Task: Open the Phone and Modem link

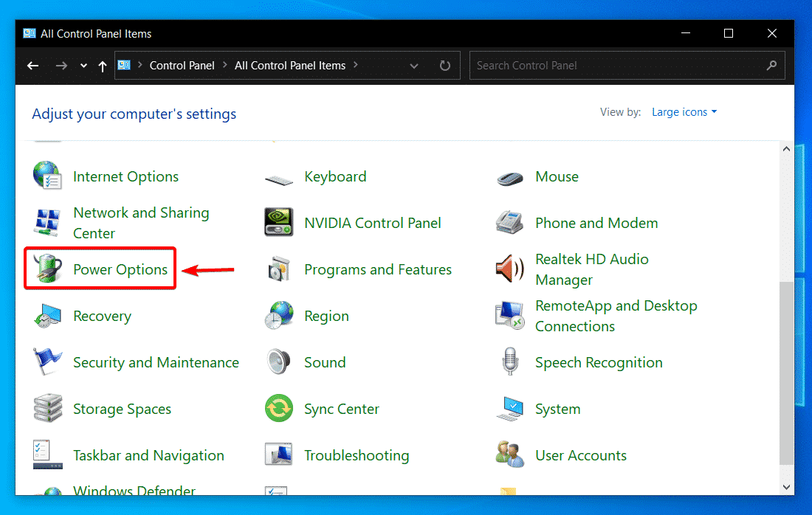Action: 596,223
